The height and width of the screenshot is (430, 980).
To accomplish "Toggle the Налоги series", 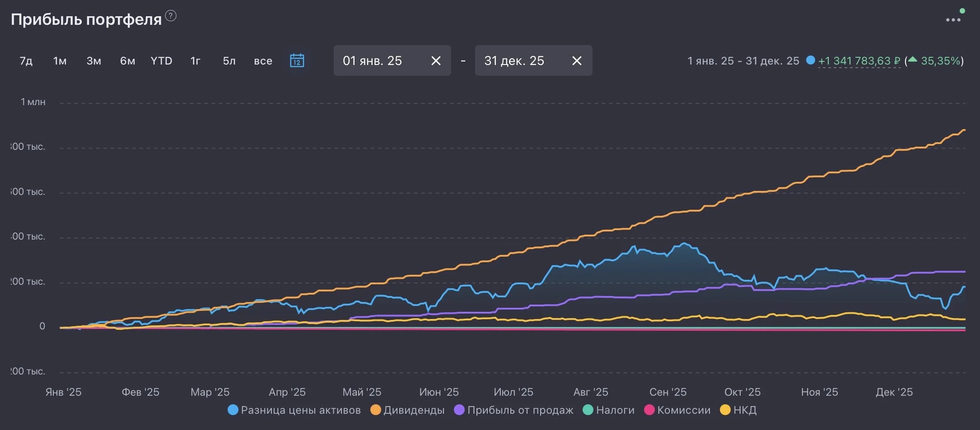I will (x=608, y=410).
